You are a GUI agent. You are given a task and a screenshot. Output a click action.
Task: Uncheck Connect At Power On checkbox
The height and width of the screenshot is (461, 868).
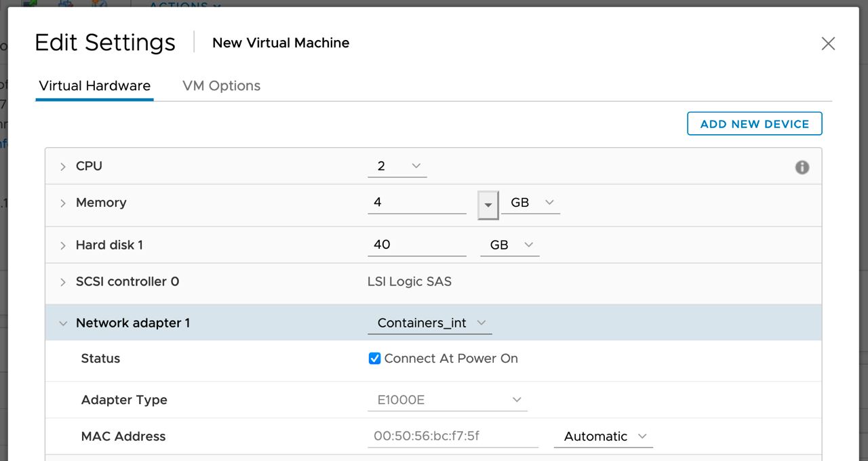point(374,359)
